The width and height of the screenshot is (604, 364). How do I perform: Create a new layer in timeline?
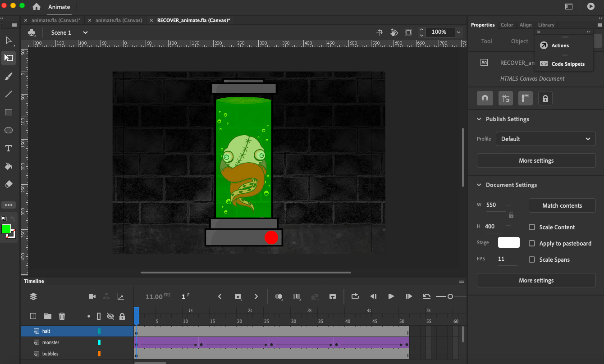[33, 316]
